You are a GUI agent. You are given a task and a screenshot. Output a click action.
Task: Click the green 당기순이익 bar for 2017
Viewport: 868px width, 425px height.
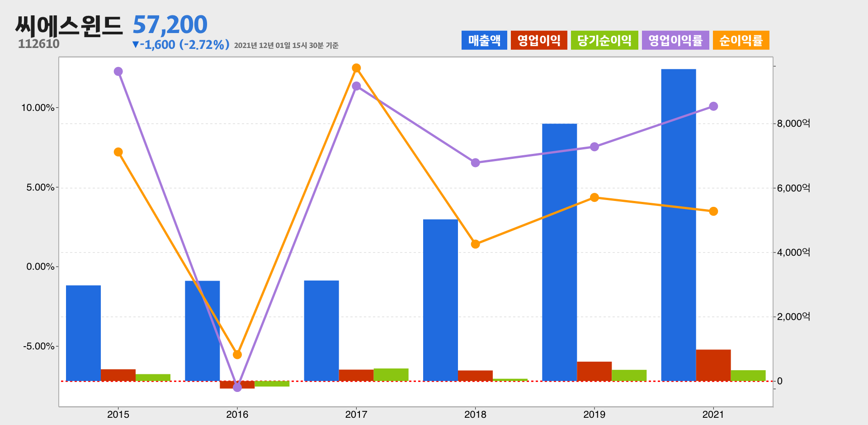point(391,375)
